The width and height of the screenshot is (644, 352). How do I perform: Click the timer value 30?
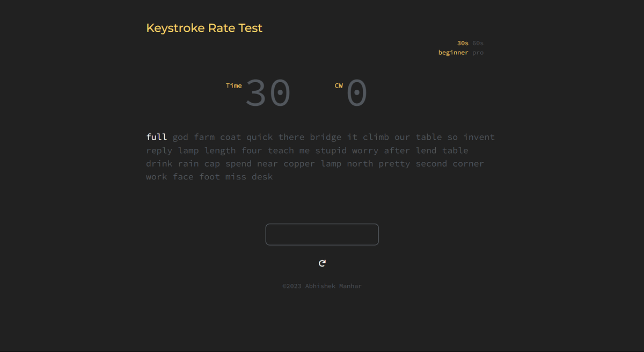268,93
